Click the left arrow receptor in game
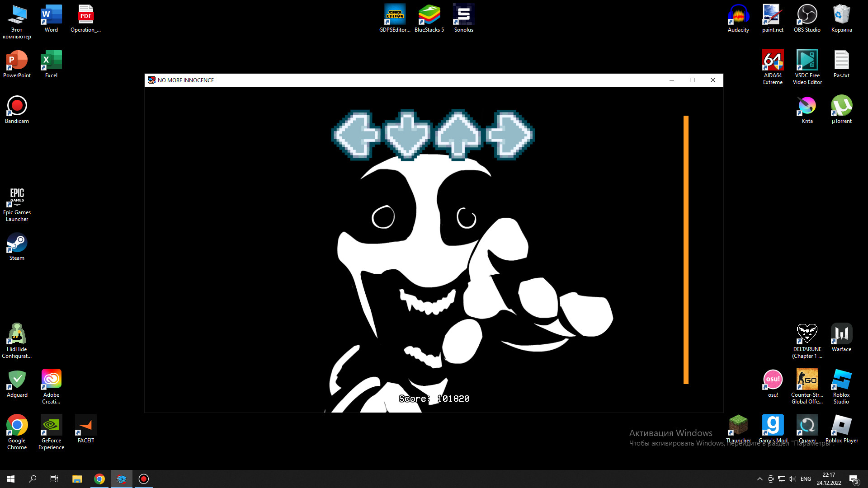Screen dimensions: 868x488 pos(356,135)
